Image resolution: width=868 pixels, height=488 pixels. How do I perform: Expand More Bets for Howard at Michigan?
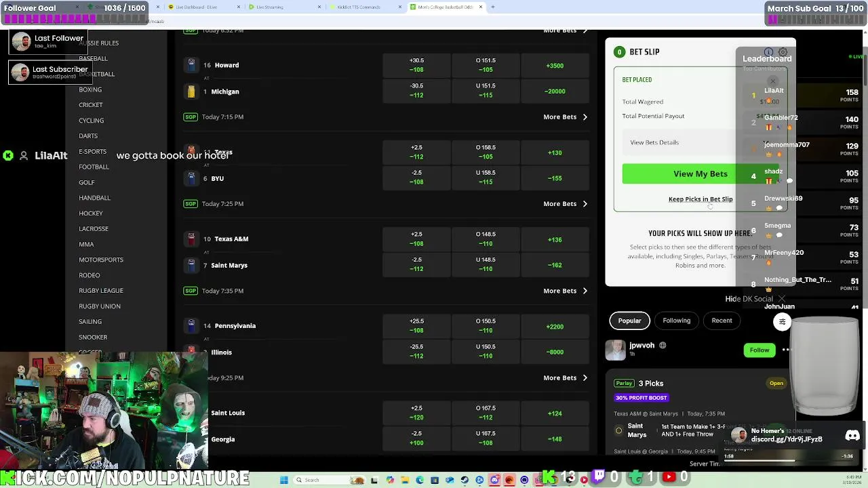pos(566,117)
